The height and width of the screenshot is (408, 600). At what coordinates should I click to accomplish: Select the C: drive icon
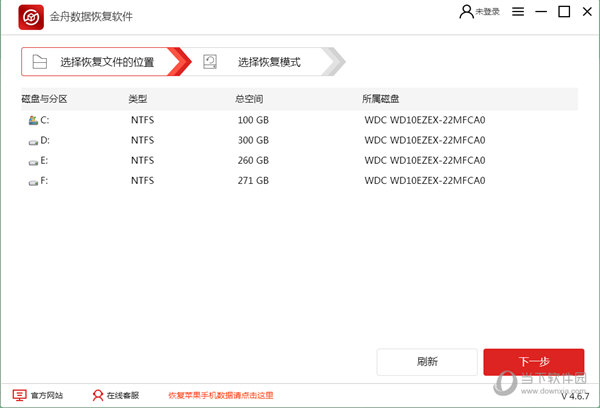click(33, 121)
